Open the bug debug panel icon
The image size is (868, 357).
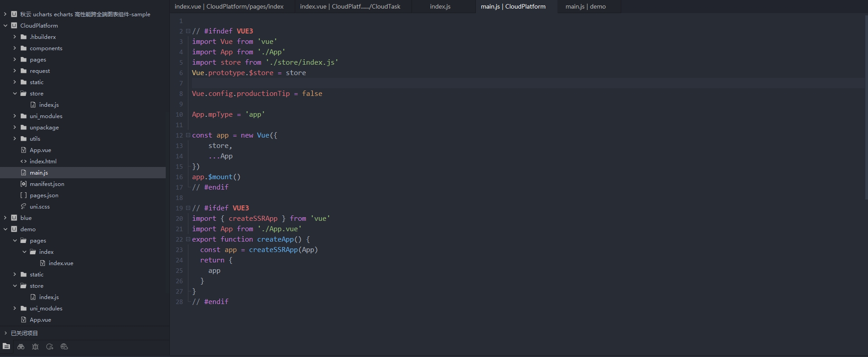pyautogui.click(x=35, y=347)
